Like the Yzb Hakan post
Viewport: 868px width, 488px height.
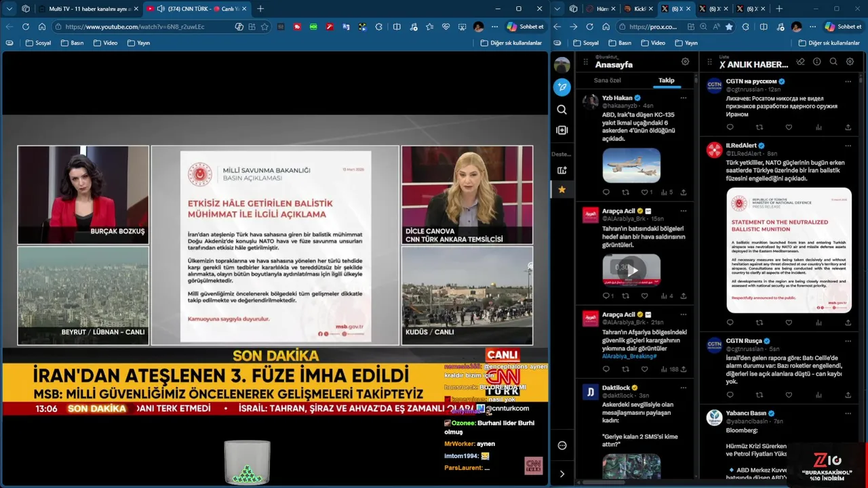pos(644,192)
